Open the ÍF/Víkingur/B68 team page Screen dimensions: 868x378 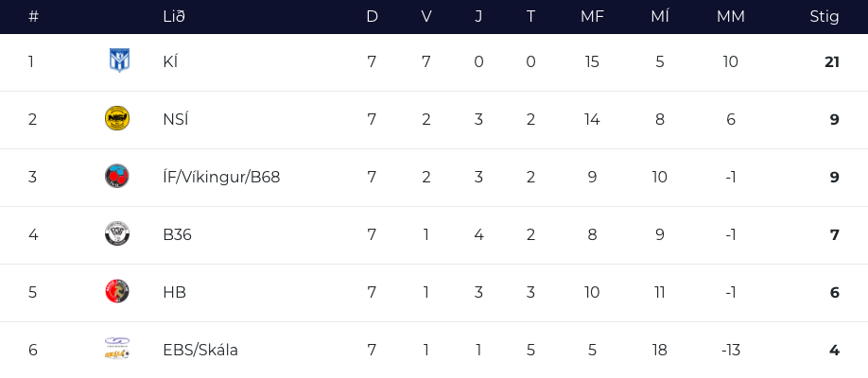coord(221,177)
